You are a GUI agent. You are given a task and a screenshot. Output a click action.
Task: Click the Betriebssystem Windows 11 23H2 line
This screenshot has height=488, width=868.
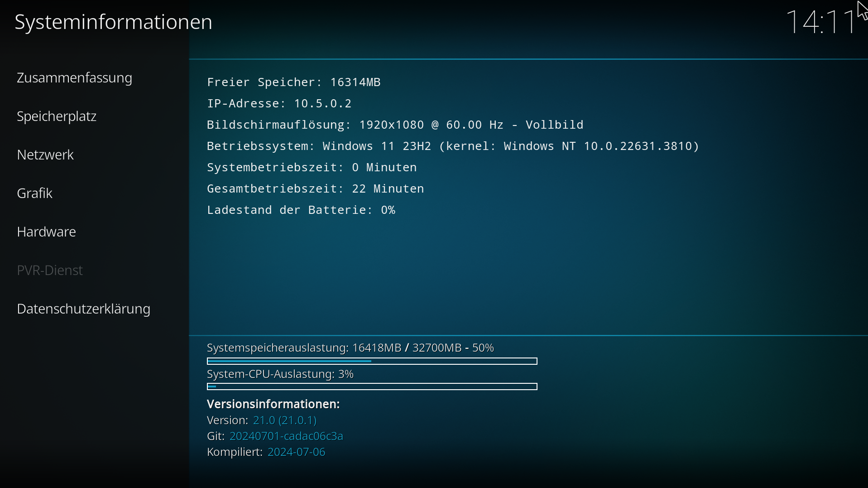point(453,146)
